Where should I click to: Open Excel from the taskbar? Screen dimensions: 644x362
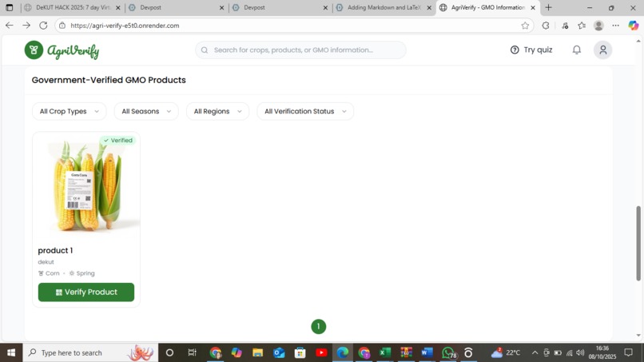[x=385, y=352]
